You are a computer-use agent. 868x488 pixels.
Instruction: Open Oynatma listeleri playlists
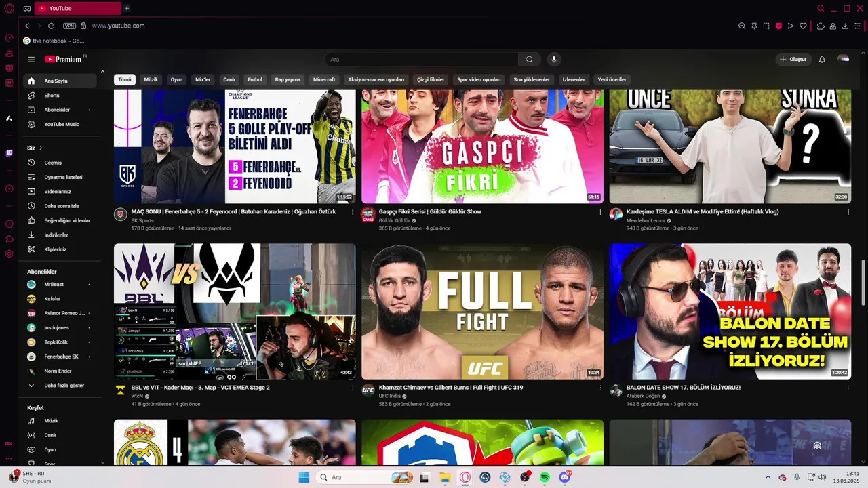60,177
